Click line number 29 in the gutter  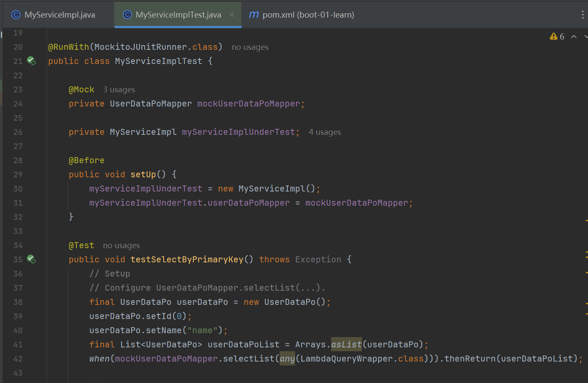click(x=18, y=174)
